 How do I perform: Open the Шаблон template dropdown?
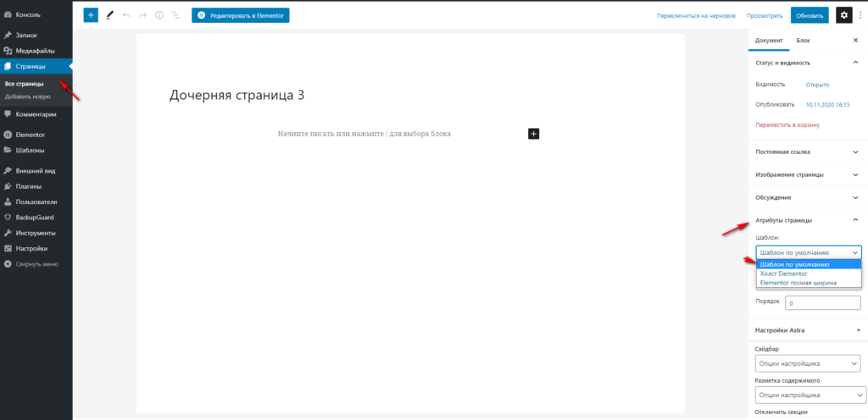pyautogui.click(x=808, y=252)
